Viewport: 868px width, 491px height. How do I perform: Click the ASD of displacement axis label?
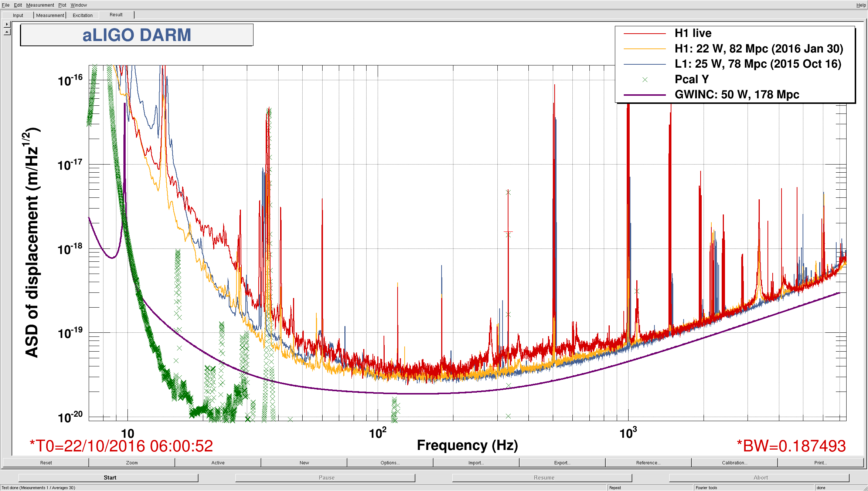(x=32, y=243)
